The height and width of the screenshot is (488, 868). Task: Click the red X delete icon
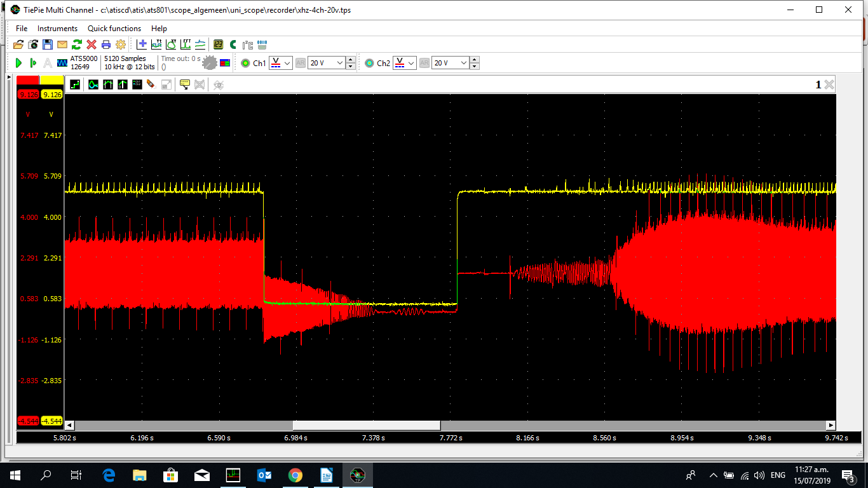click(x=92, y=44)
